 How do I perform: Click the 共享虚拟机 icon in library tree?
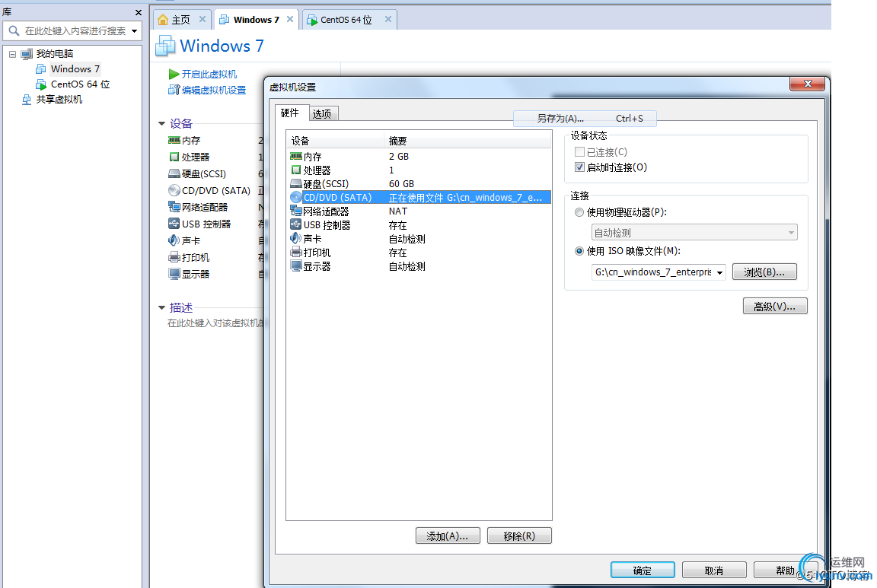pyautogui.click(x=27, y=100)
